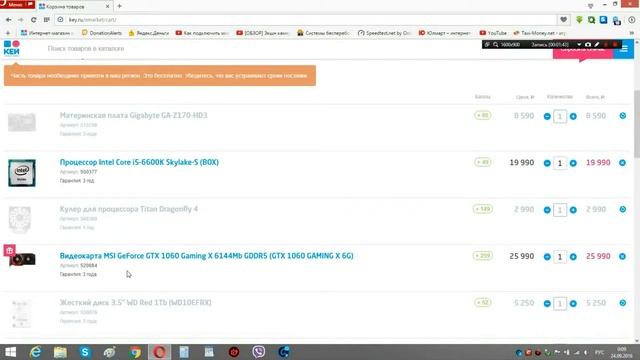This screenshot has height=360, width=640.
Task: Increase quantity of MSI GTX 1060
Action: (x=573, y=257)
